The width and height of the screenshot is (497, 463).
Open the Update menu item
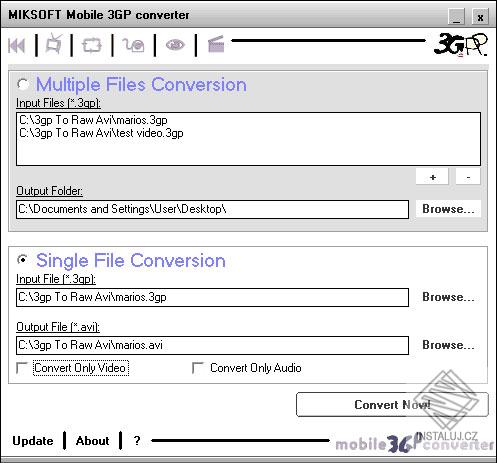[33, 441]
